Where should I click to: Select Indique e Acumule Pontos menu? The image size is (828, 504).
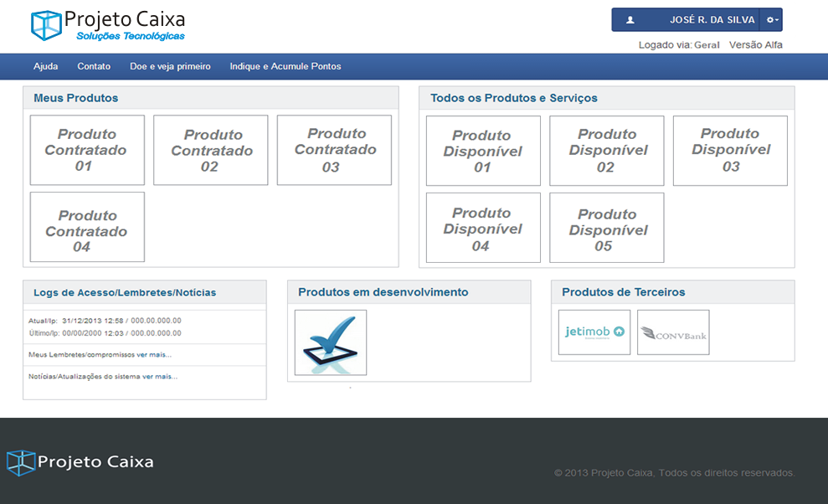pos(285,67)
